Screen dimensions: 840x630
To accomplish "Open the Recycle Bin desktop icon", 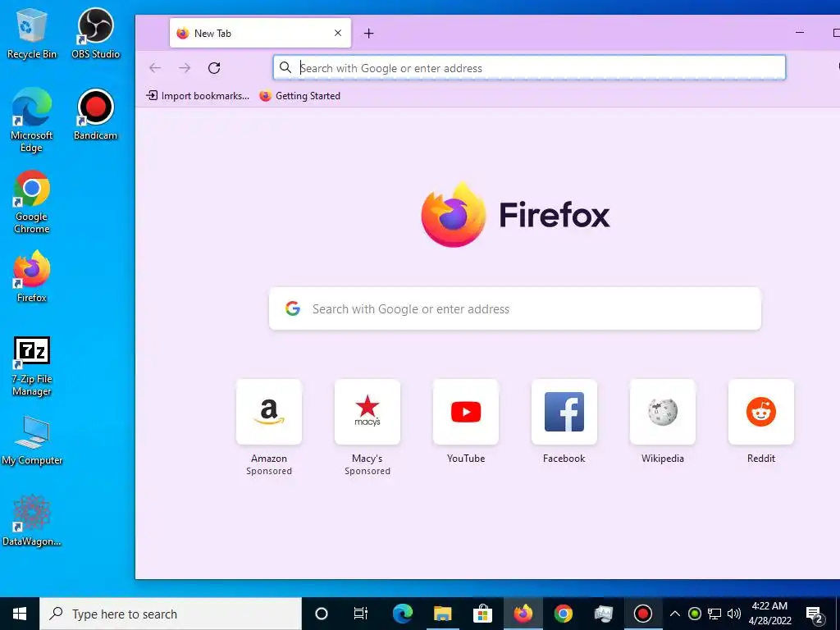I will (x=32, y=33).
